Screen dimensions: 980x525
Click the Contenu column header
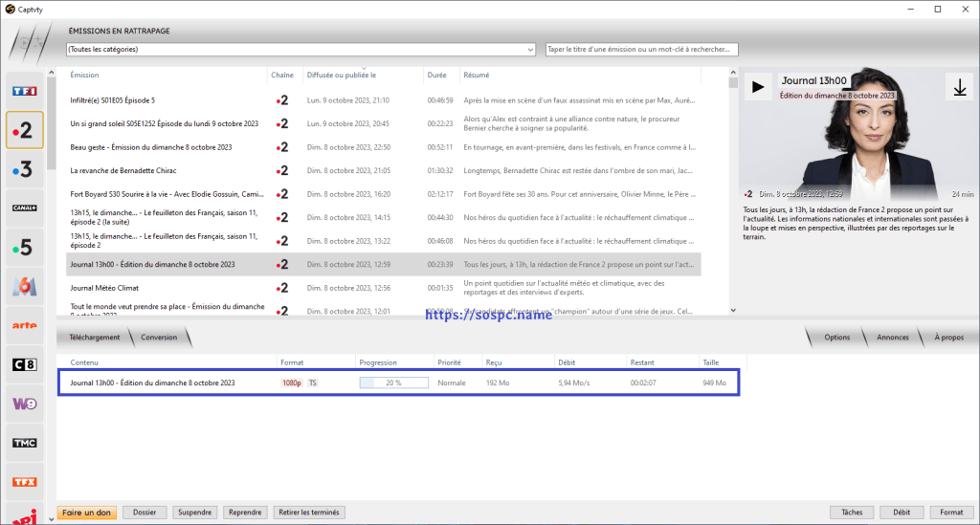(84, 362)
